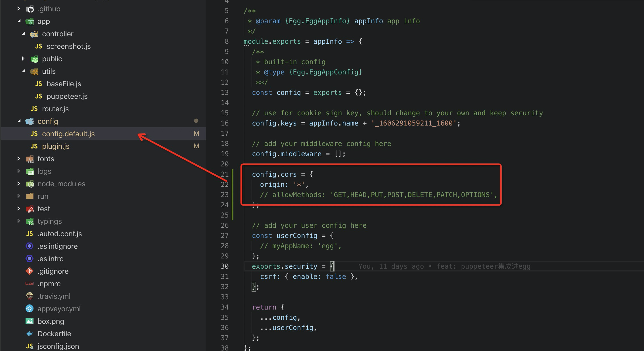Open puppeteer.js file

click(67, 96)
